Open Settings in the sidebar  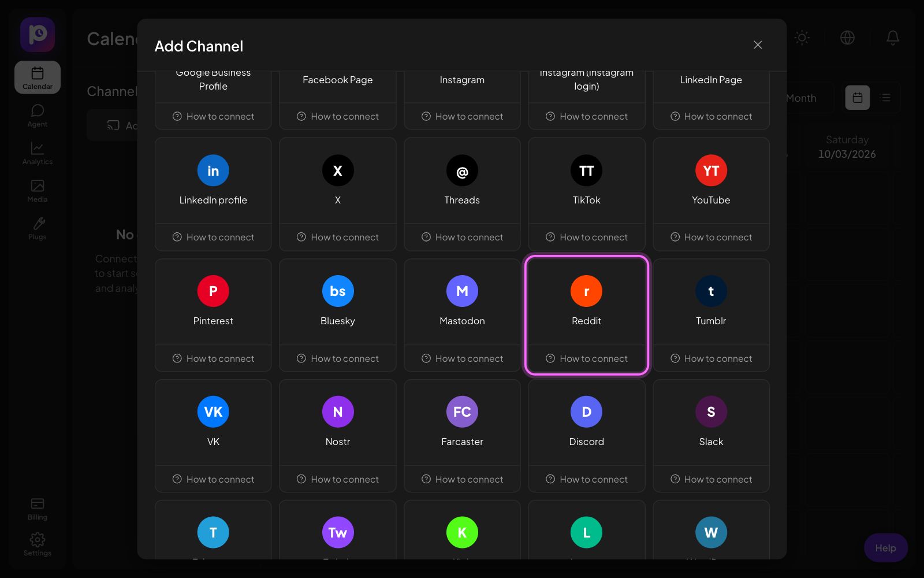38,544
